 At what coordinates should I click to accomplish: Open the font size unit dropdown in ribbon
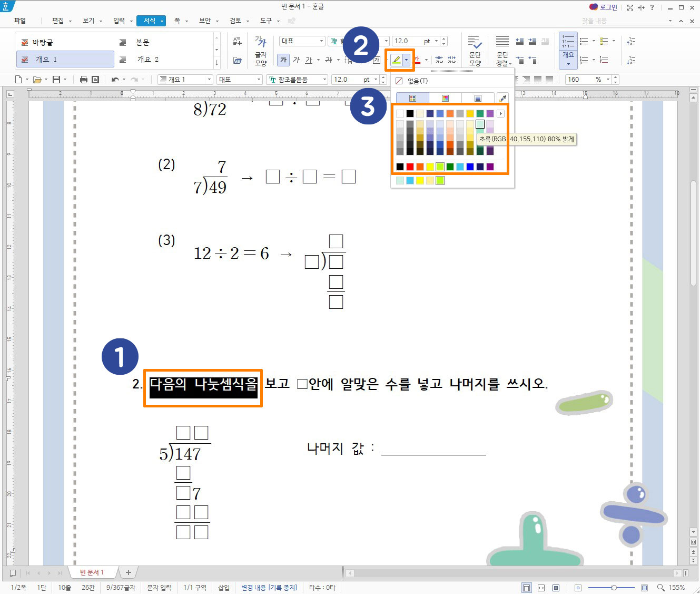coord(436,41)
